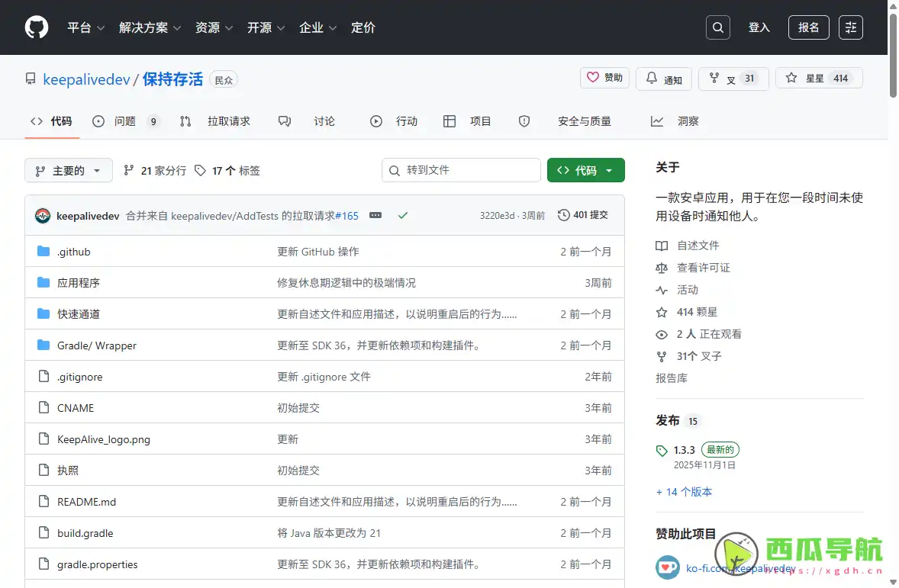Click the file icon for .gitignore

click(43, 376)
